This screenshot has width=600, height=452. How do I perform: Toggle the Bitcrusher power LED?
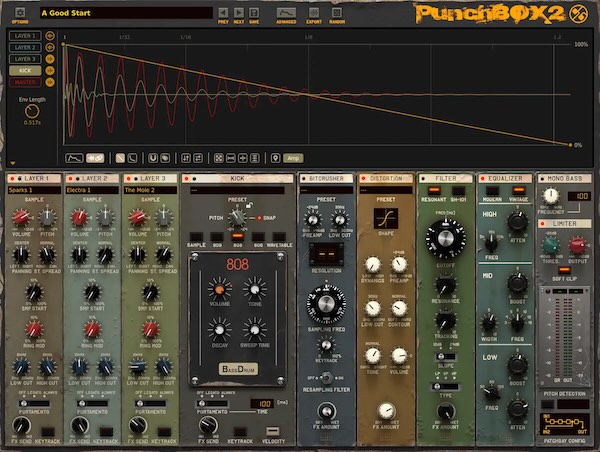[x=304, y=178]
